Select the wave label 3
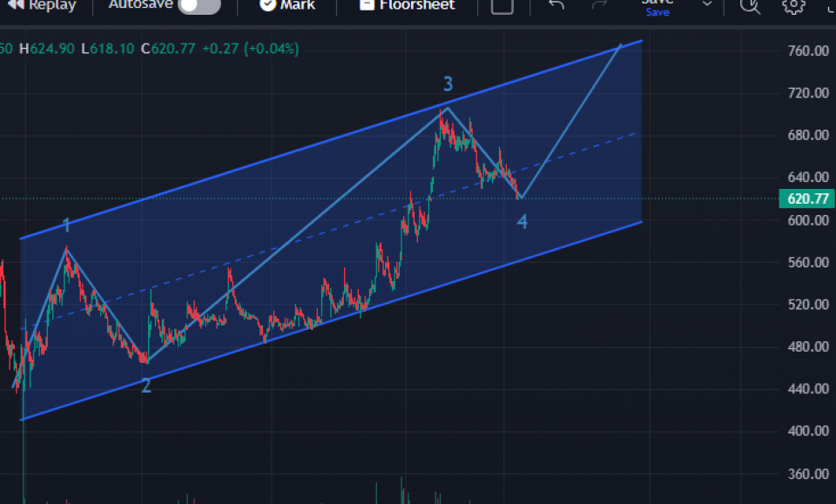Image resolution: width=836 pixels, height=504 pixels. (x=448, y=84)
